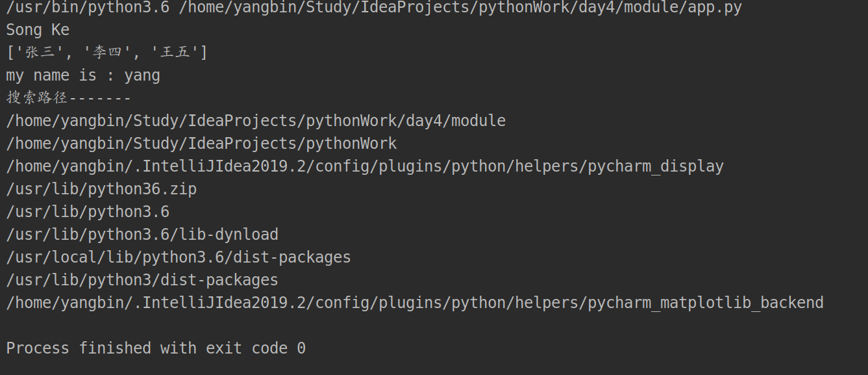Screen dimensions: 868x375
Task: Open the pythonWork/day4/module path
Action: tap(256, 121)
